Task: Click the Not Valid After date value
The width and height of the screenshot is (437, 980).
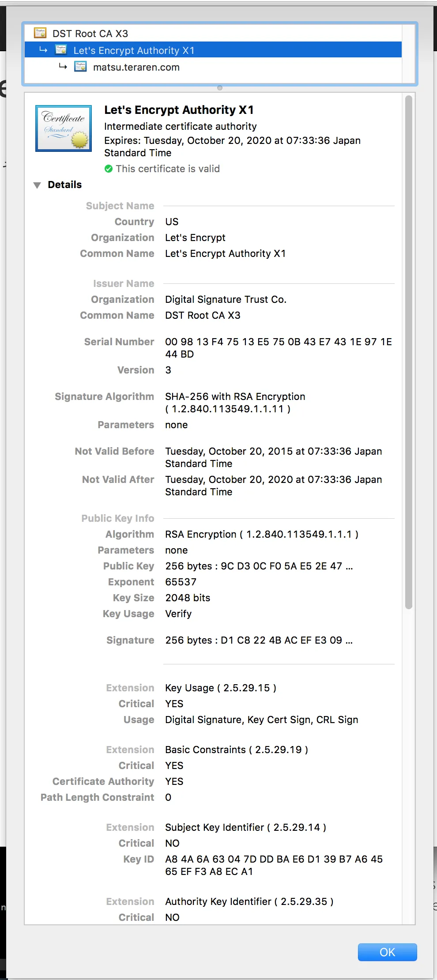Action: [273, 486]
